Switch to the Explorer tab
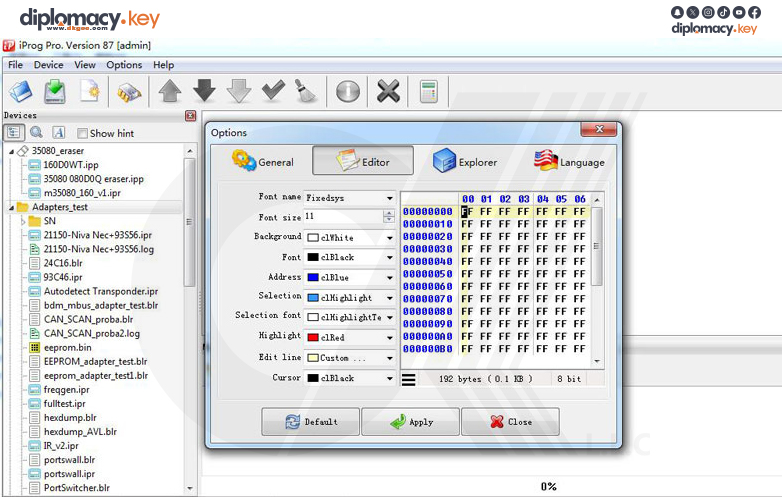 pos(465,161)
